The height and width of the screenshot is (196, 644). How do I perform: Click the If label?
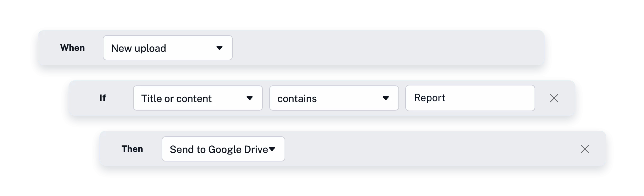[x=103, y=98]
